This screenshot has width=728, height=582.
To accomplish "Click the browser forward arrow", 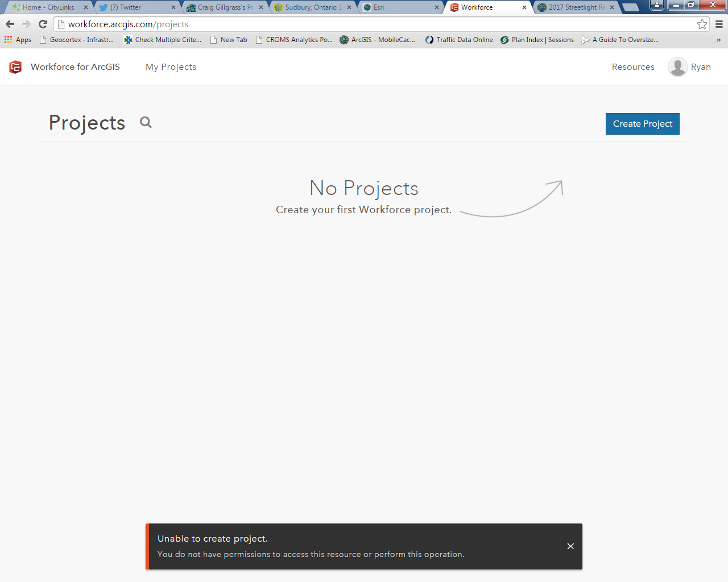I will 26,24.
